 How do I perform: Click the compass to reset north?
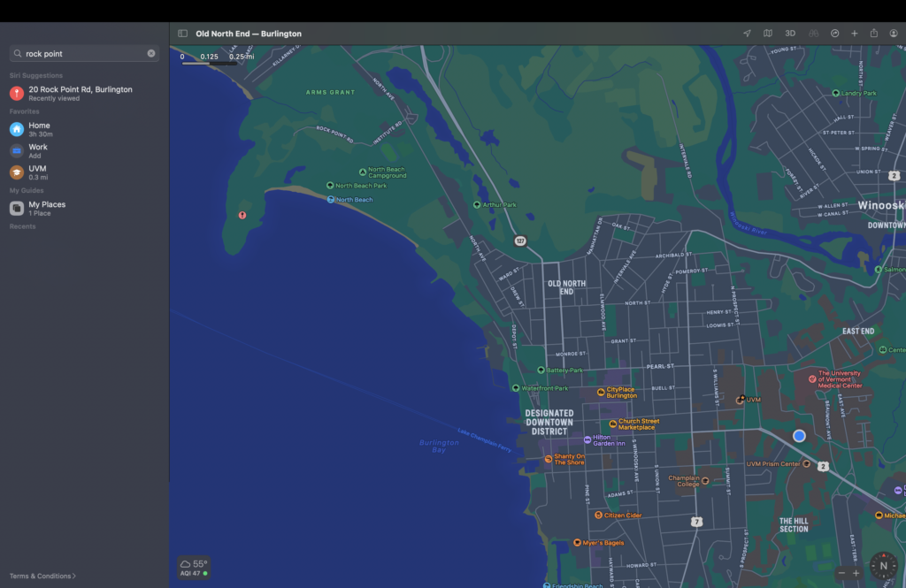pos(882,566)
